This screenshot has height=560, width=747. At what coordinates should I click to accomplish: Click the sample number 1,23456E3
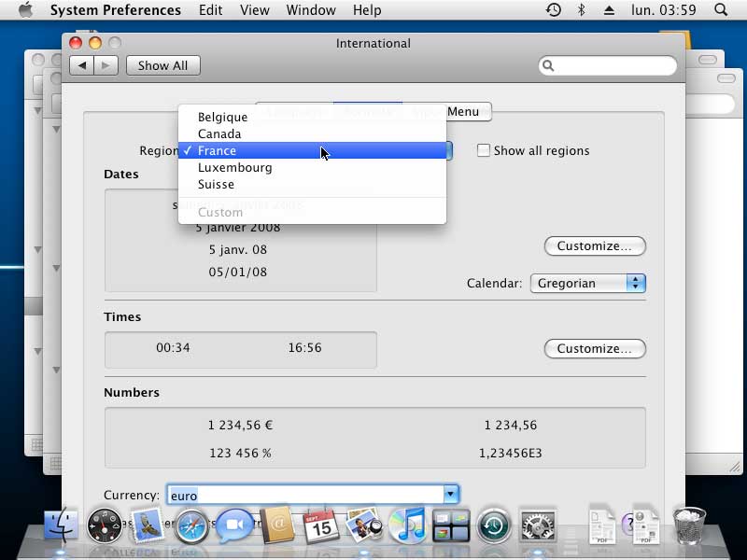point(510,453)
